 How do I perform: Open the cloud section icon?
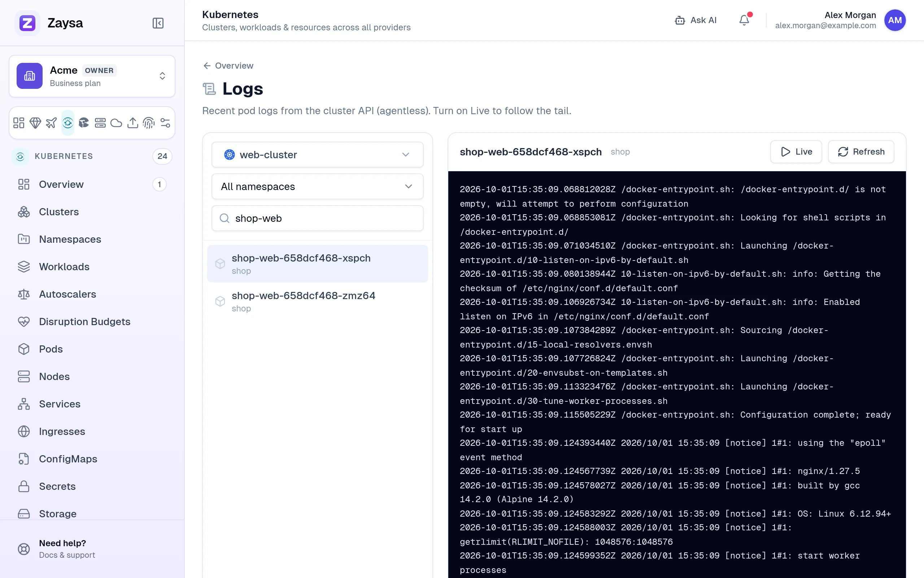pos(116,123)
